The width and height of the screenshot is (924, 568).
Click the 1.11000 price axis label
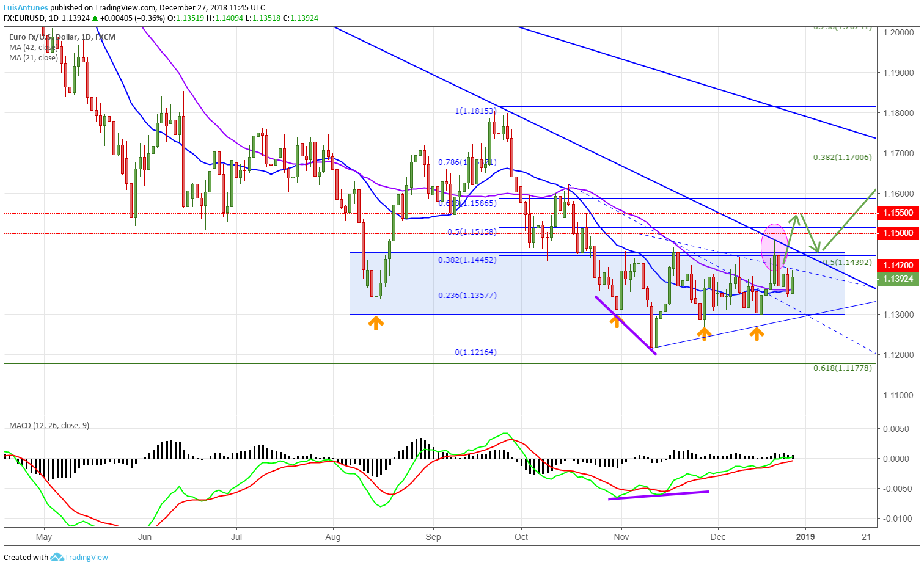tap(898, 395)
